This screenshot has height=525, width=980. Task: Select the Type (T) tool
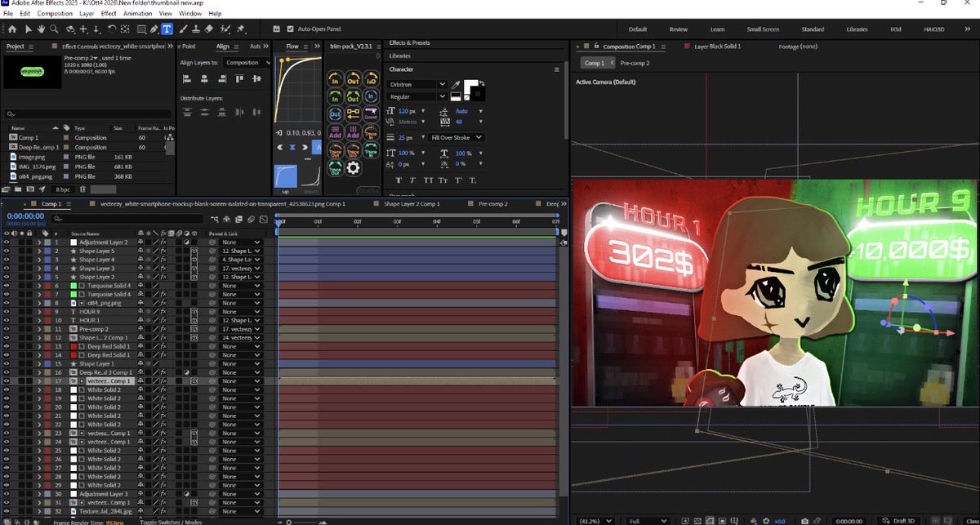click(x=167, y=29)
